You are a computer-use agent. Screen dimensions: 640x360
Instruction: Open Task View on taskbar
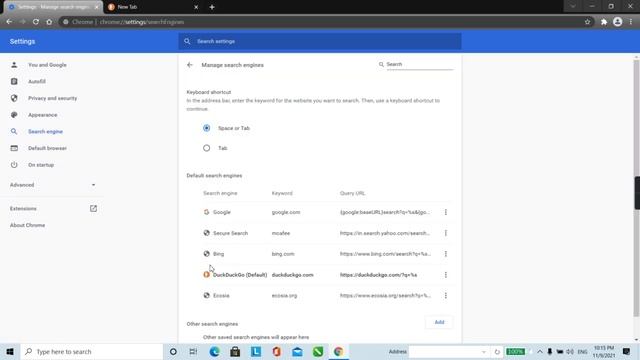(193, 351)
